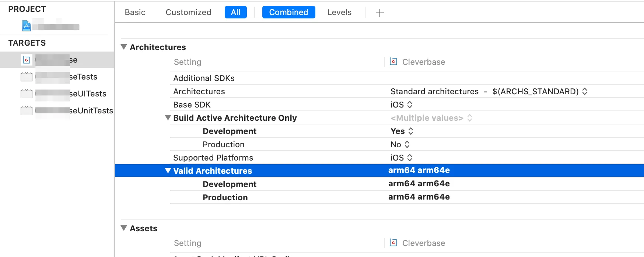Show Customized build settings
The height and width of the screenshot is (257, 644).
point(188,12)
